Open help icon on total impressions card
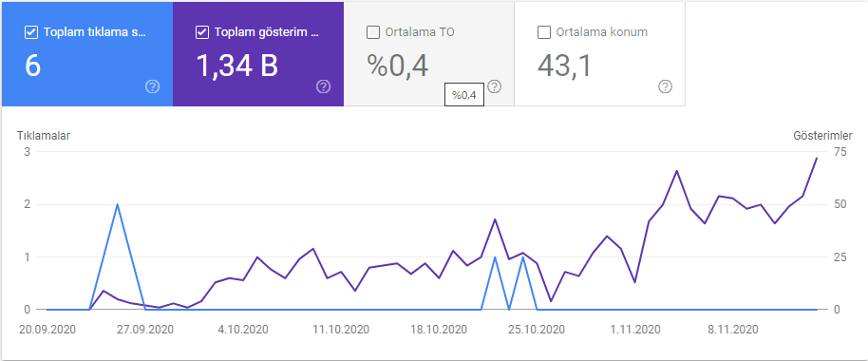The width and height of the screenshot is (868, 361). coord(323,86)
